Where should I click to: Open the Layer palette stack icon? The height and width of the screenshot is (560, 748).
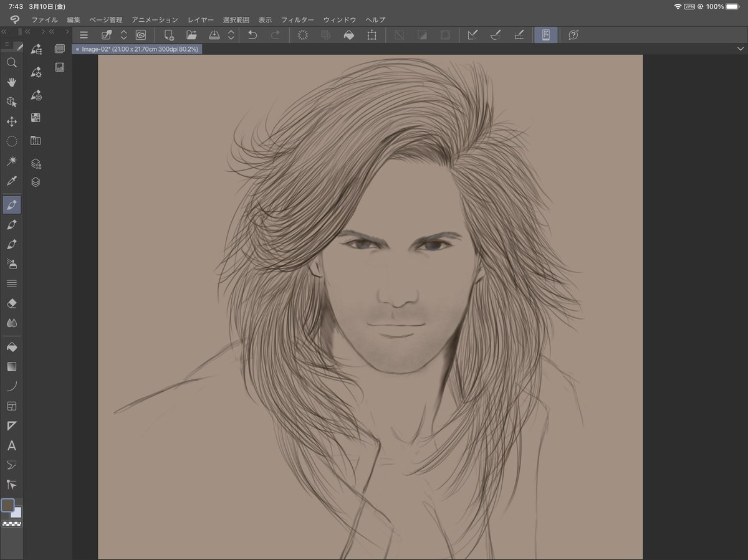[x=36, y=183]
